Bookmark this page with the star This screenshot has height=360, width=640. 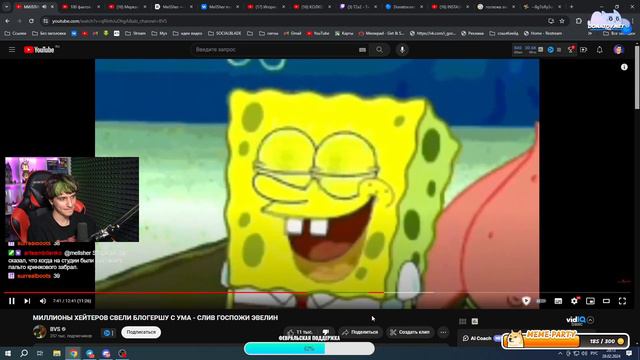tap(562, 21)
